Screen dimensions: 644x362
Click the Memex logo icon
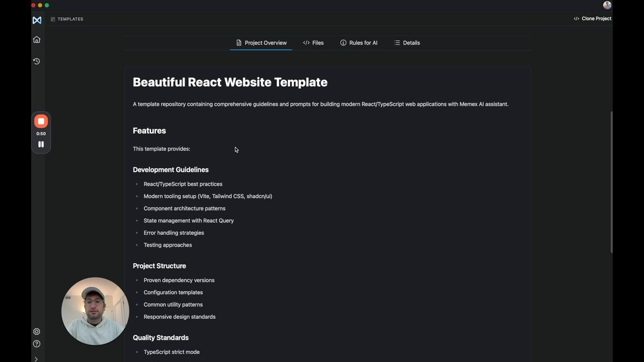point(36,20)
